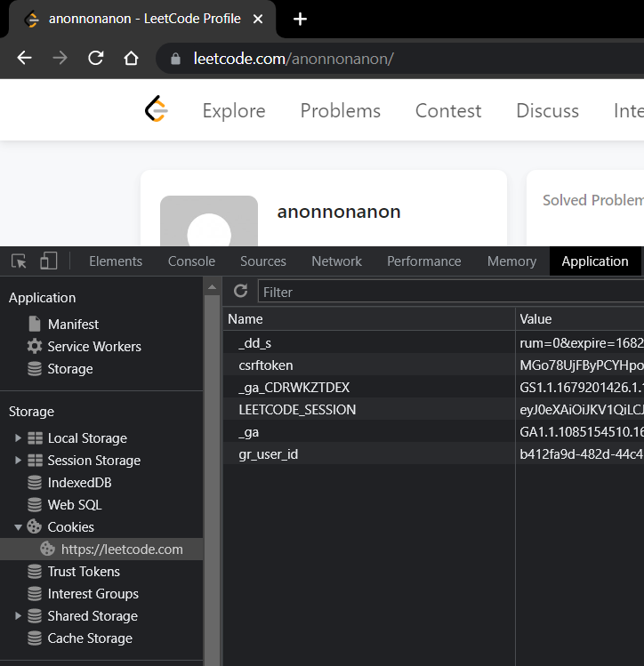Viewport: 644px width, 666px height.
Task: Click the Storage database icon under Application
Action: pyautogui.click(x=35, y=369)
